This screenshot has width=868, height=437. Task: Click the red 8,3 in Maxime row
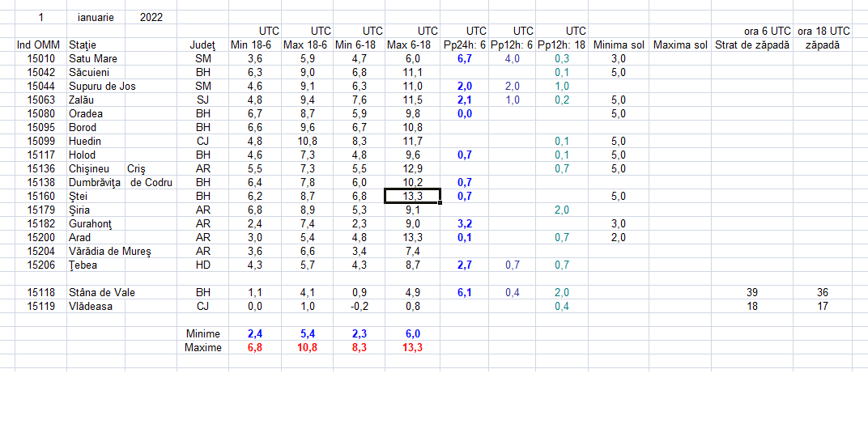[x=360, y=348]
